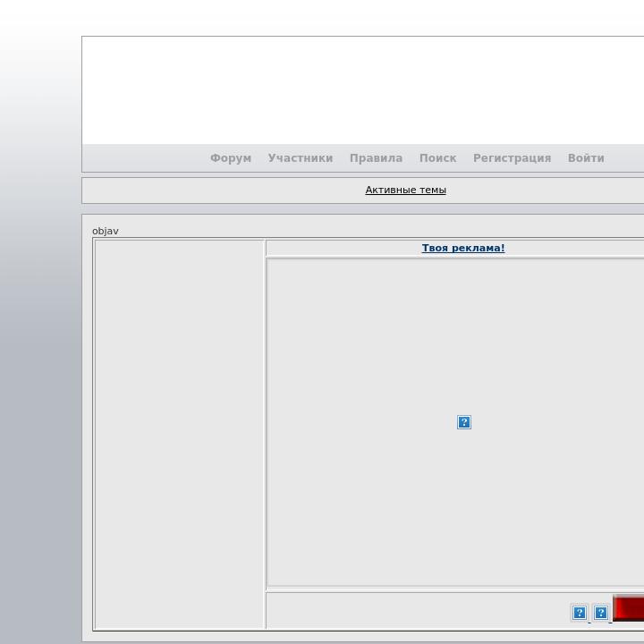Click Войти to log in
The height and width of the screenshot is (644, 644).
(x=586, y=158)
